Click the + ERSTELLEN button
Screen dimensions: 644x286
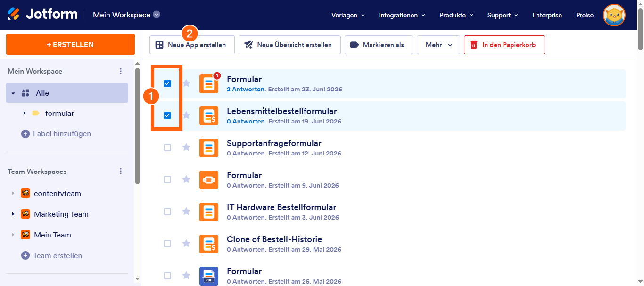tap(70, 45)
